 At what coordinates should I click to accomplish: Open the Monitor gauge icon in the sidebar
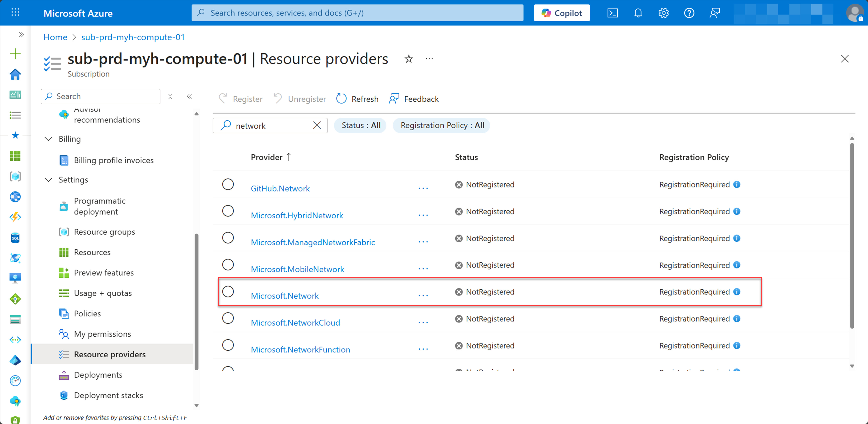tap(15, 381)
